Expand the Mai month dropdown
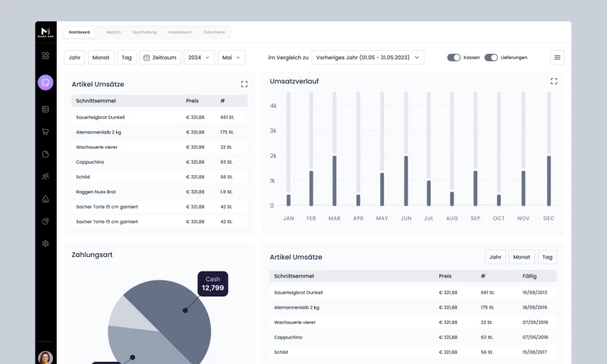 click(x=231, y=58)
